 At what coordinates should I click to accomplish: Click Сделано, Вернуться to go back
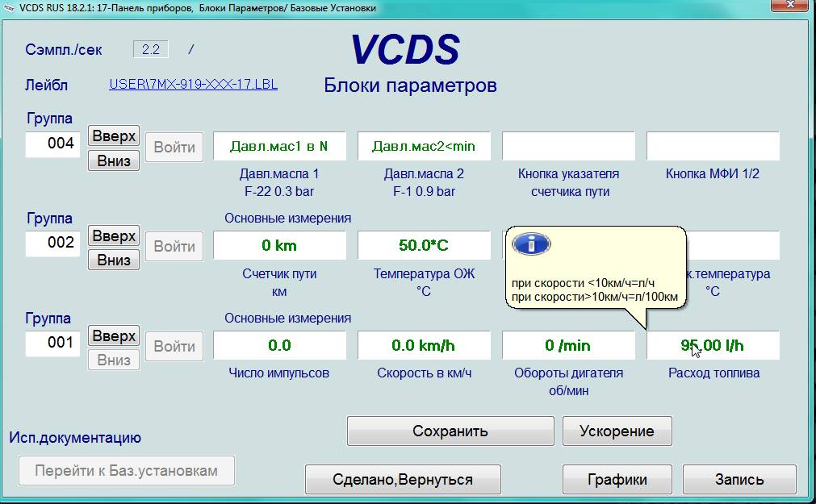403,479
